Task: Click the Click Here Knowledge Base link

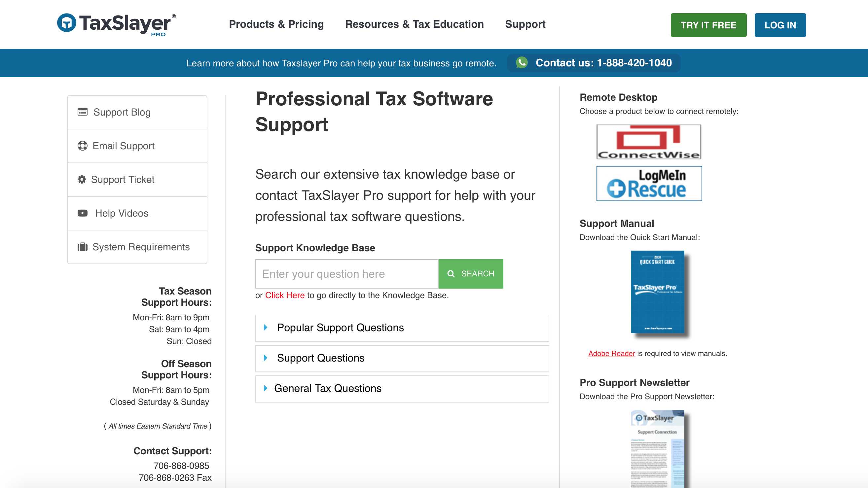Action: pos(286,295)
